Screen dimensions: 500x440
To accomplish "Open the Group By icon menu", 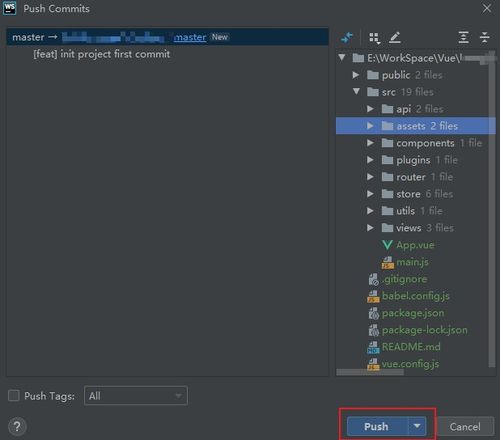I will (375, 38).
